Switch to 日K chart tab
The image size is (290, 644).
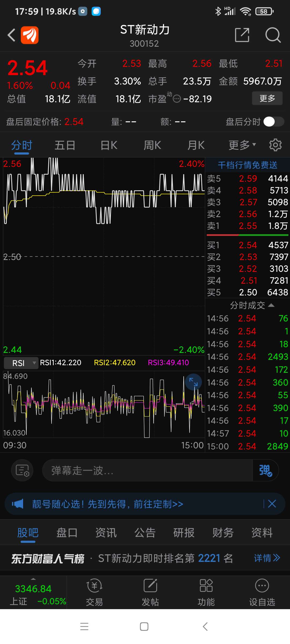pyautogui.click(x=109, y=145)
